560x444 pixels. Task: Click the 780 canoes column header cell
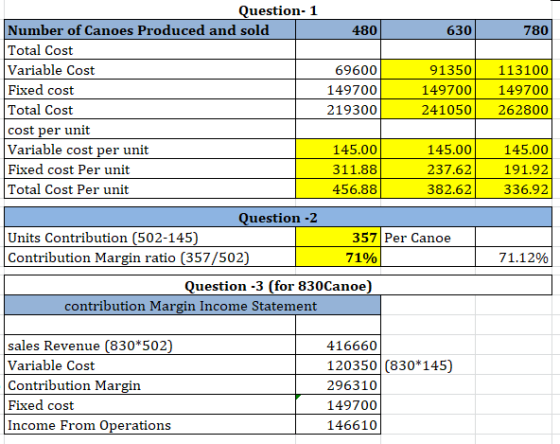coord(514,30)
